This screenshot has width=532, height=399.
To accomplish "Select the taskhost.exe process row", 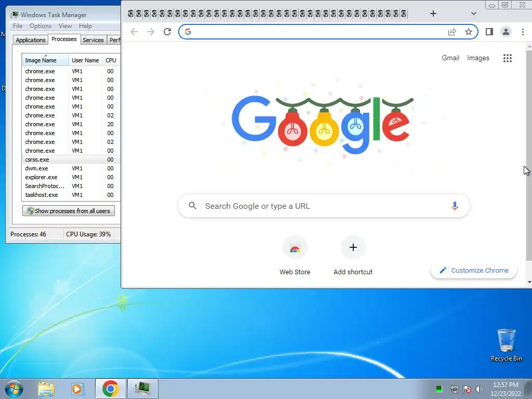I will pos(71,195).
